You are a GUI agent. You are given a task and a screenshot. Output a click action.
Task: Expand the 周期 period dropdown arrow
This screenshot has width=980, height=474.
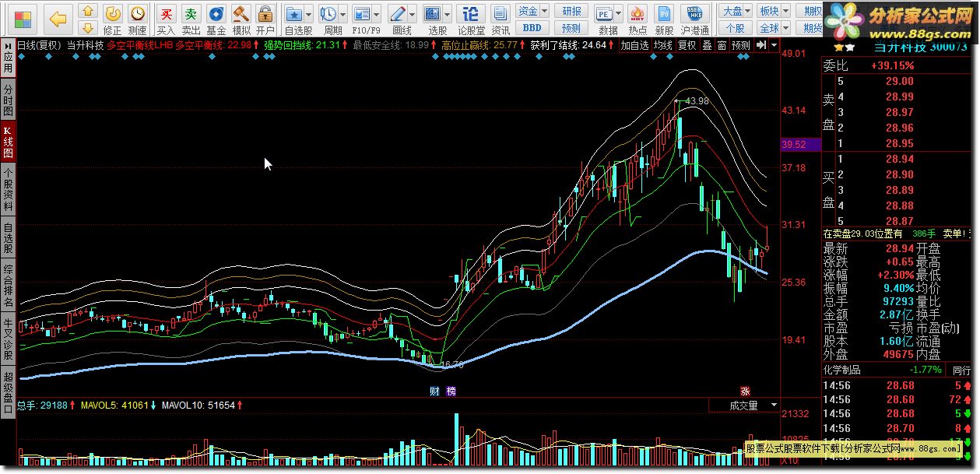(x=343, y=14)
